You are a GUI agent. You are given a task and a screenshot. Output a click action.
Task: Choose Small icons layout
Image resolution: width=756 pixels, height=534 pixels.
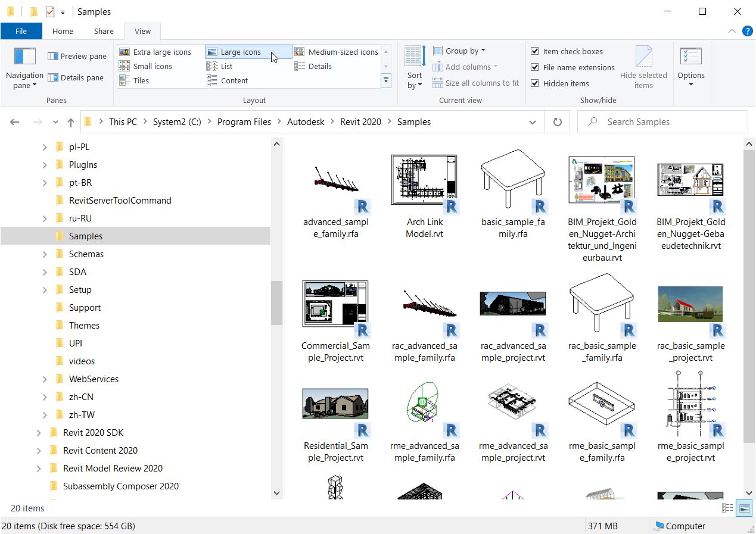146,66
